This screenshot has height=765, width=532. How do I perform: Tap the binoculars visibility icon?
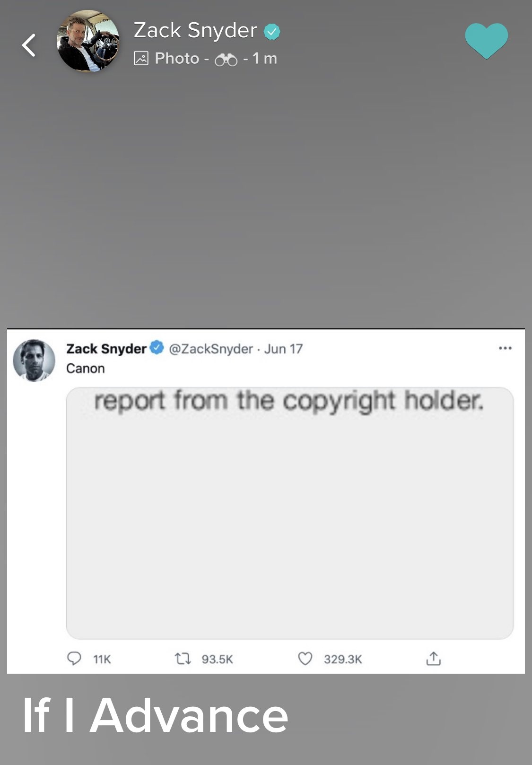[x=226, y=60]
